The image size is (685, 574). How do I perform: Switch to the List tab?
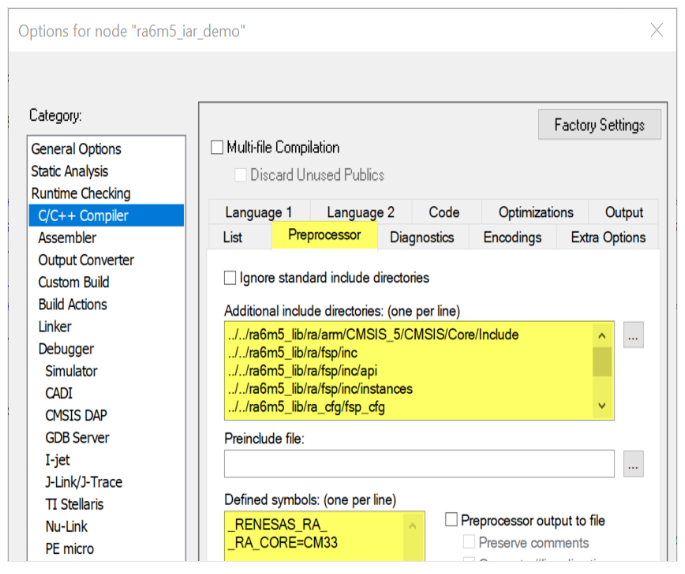pos(232,237)
